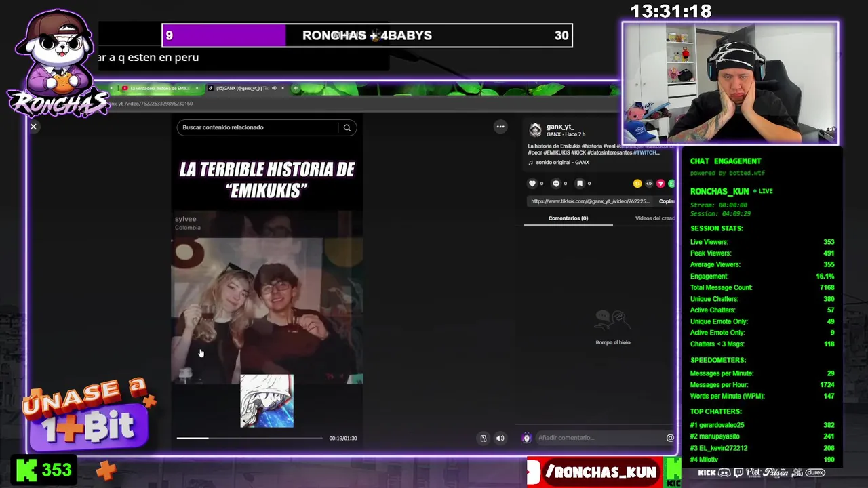Image resolution: width=868 pixels, height=488 pixels.
Task: Click the Copiar link button
Action: 667,201
